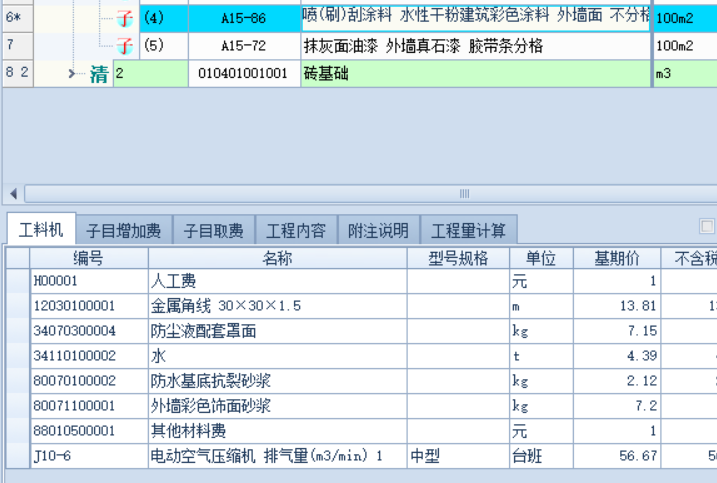Select material code 80071100001
717x483 pixels.
pyautogui.click(x=89, y=406)
